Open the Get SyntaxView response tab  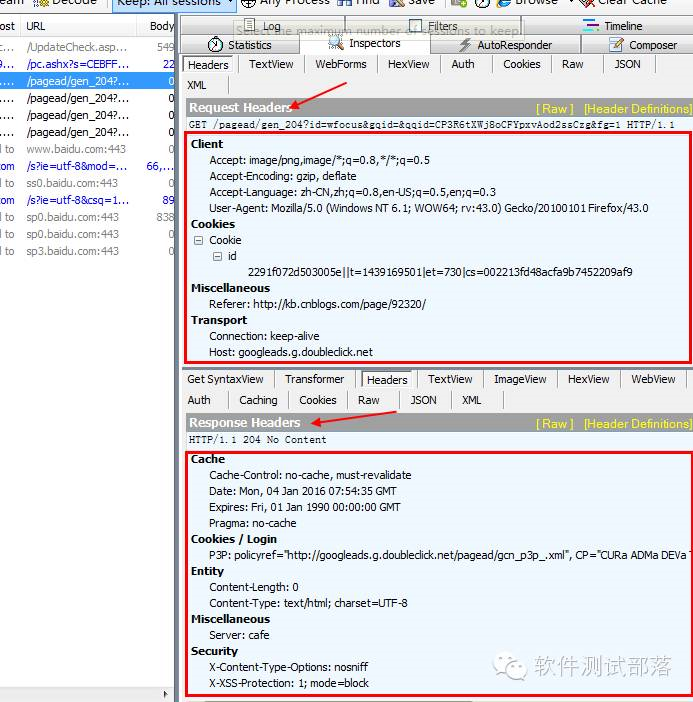(x=225, y=379)
